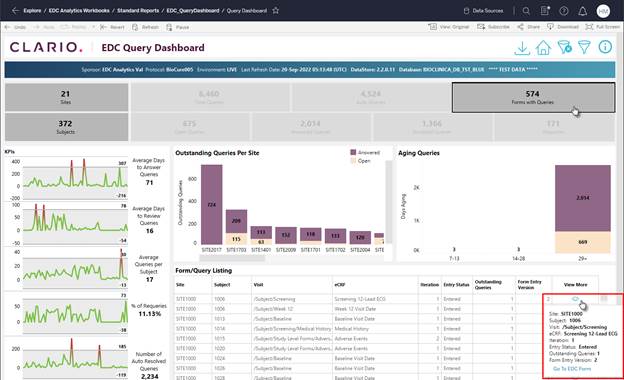Click Download in the Tableau toolbar
This screenshot has height=380, width=624.
pyautogui.click(x=563, y=27)
